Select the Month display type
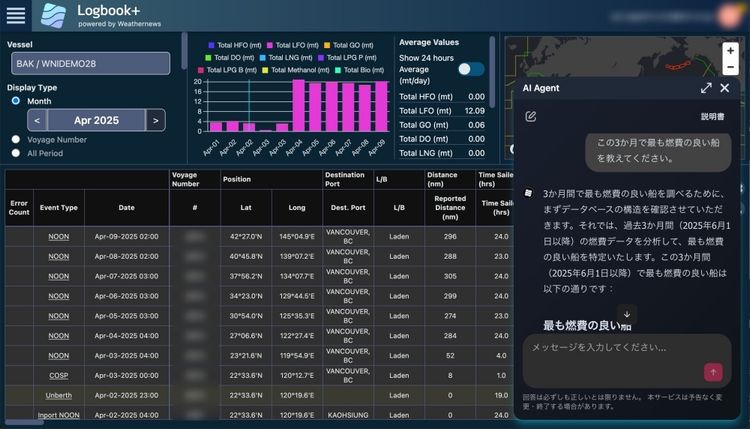 [x=16, y=101]
